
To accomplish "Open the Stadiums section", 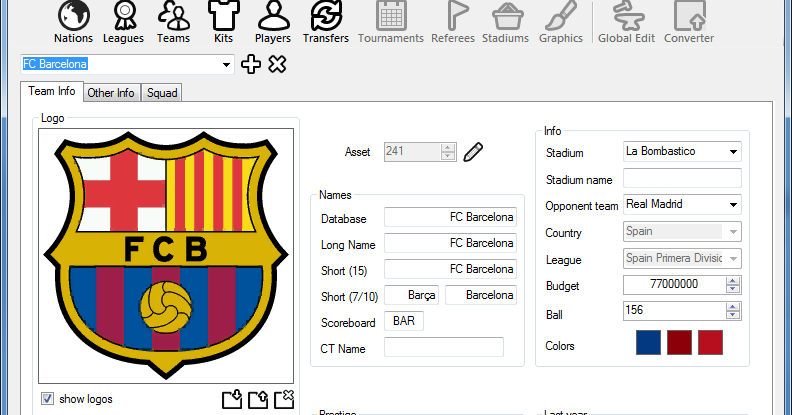I will (506, 22).
